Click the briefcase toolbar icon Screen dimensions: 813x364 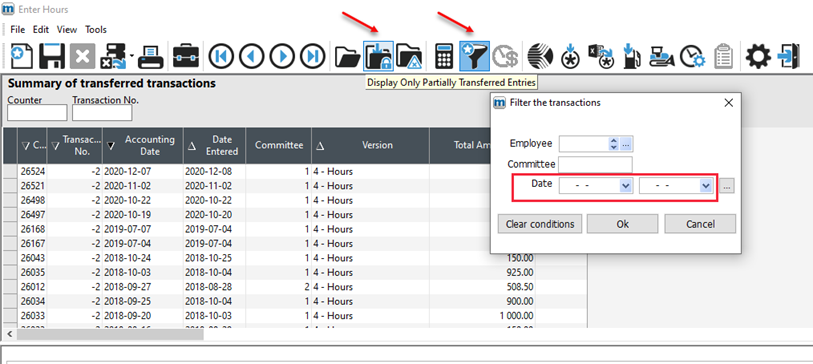186,56
